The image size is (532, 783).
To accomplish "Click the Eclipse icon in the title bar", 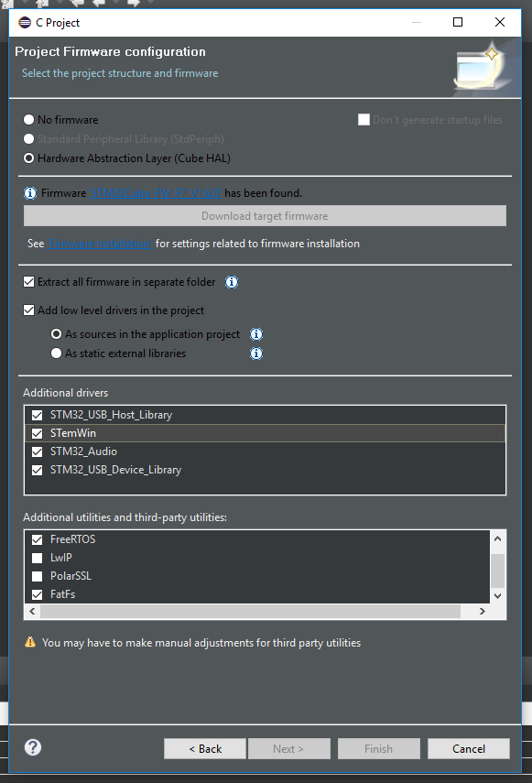I will (25, 23).
